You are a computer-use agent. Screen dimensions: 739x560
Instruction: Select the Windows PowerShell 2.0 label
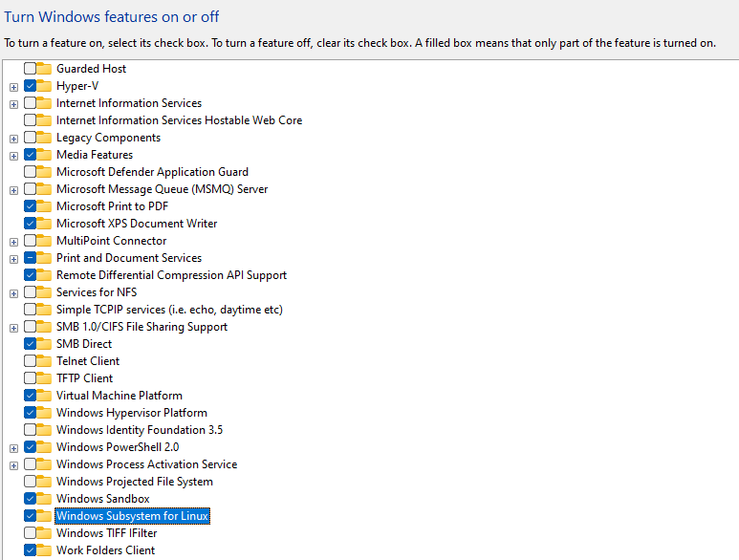[118, 447]
